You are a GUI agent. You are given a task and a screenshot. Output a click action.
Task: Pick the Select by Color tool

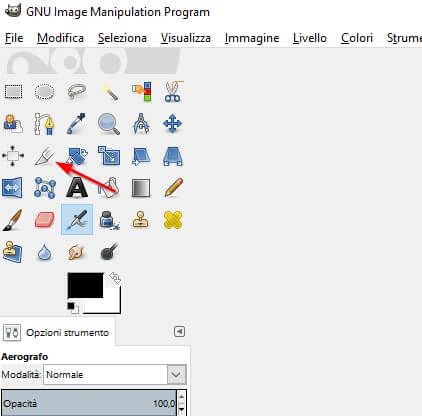pyautogui.click(x=142, y=91)
